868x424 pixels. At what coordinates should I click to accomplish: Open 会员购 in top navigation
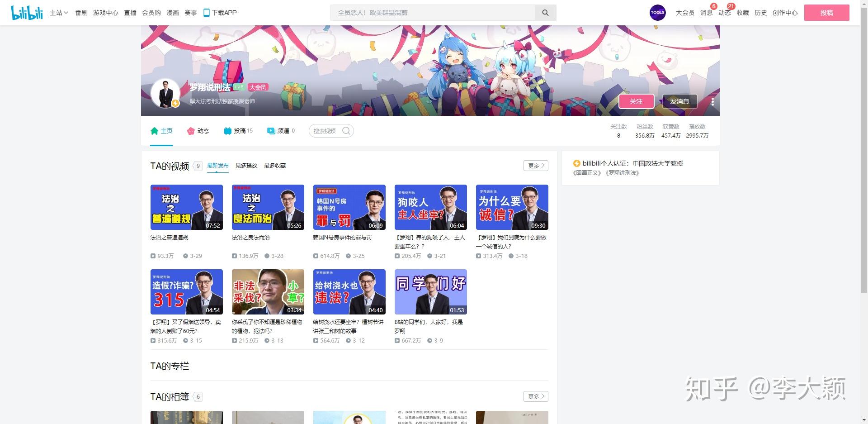pyautogui.click(x=151, y=13)
